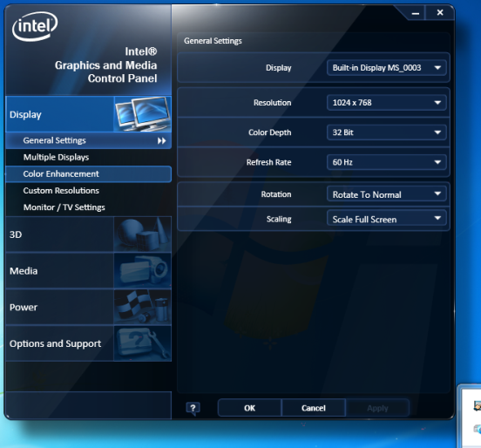Select General Settings in sidebar
The width and height of the screenshot is (481, 448).
click(x=88, y=140)
